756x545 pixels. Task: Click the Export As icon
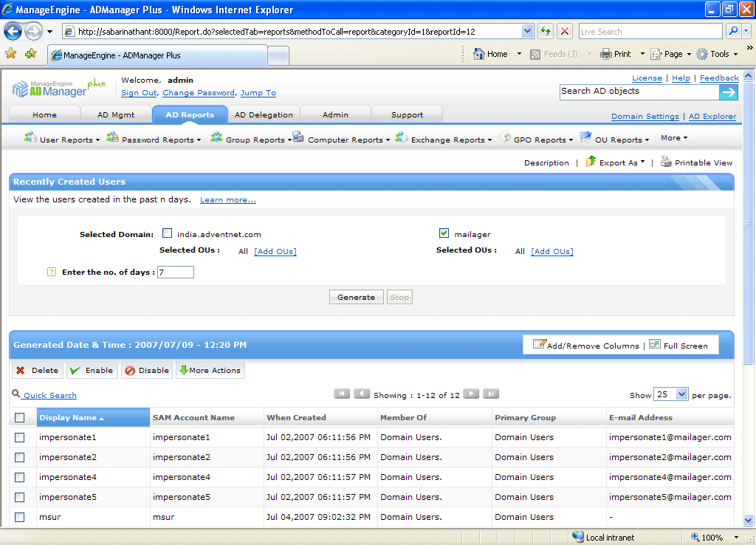click(591, 162)
